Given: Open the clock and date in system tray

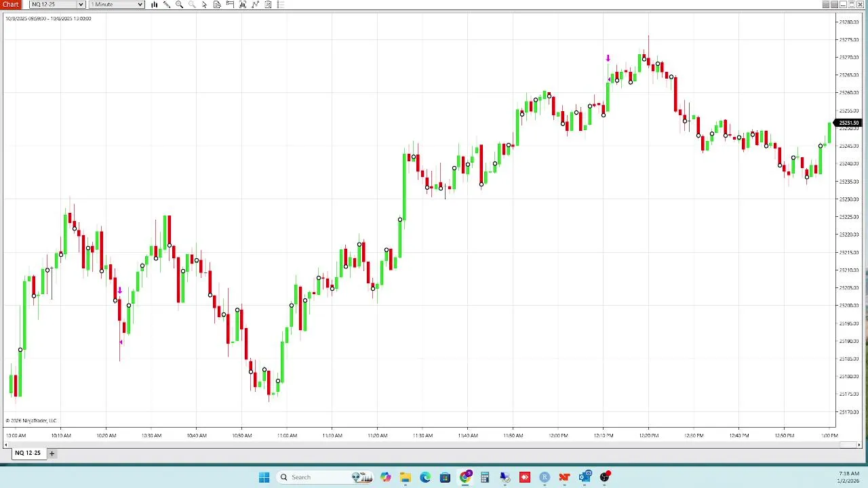Looking at the screenshot, I should (x=849, y=477).
